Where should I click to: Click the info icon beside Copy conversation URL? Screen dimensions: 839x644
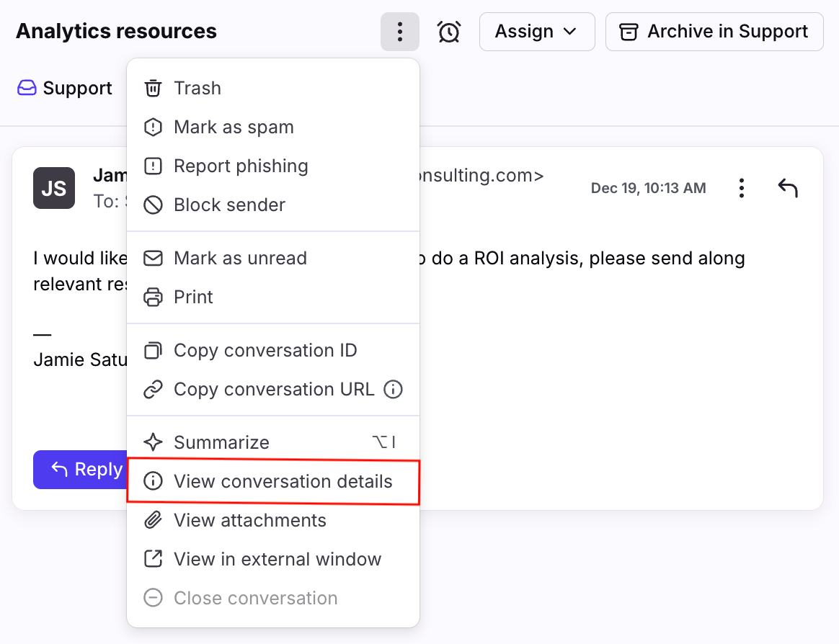[x=393, y=390]
